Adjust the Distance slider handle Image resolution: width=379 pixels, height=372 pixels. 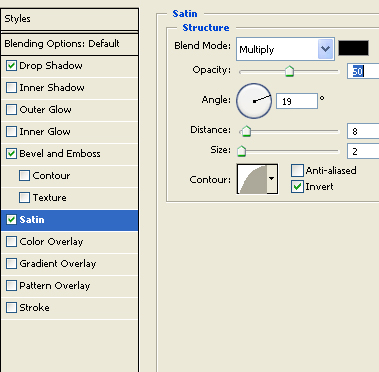(246, 131)
